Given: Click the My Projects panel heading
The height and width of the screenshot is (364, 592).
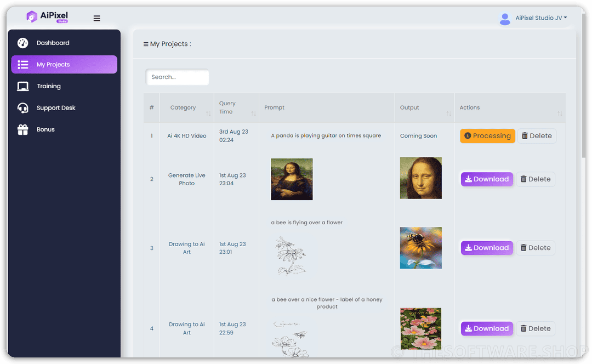Looking at the screenshot, I should [167, 44].
